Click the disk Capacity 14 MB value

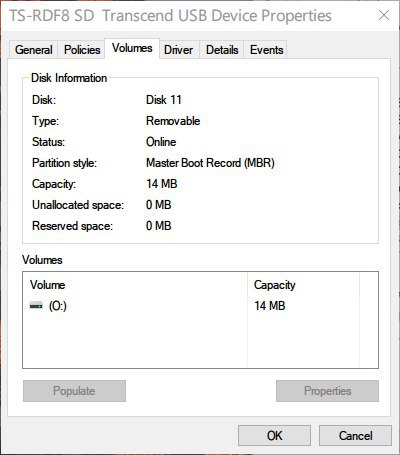click(162, 184)
